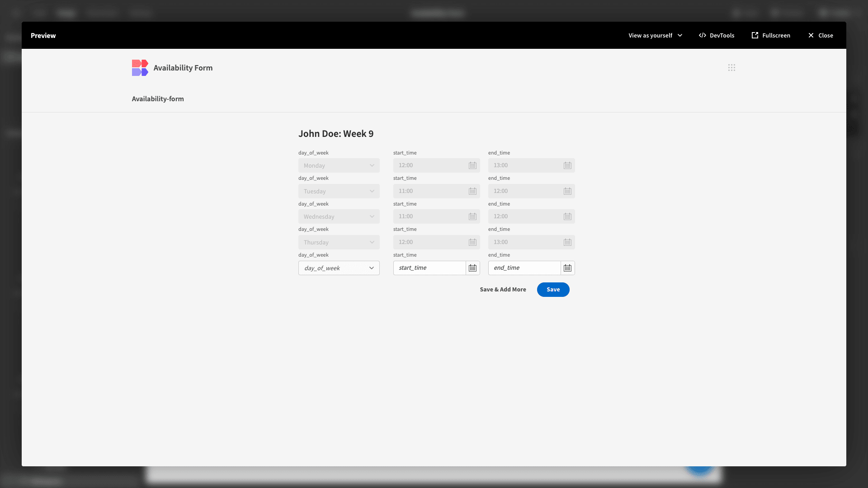This screenshot has width=868, height=488.
Task: Open the Thursday day_of_week dropdown
Action: point(339,242)
